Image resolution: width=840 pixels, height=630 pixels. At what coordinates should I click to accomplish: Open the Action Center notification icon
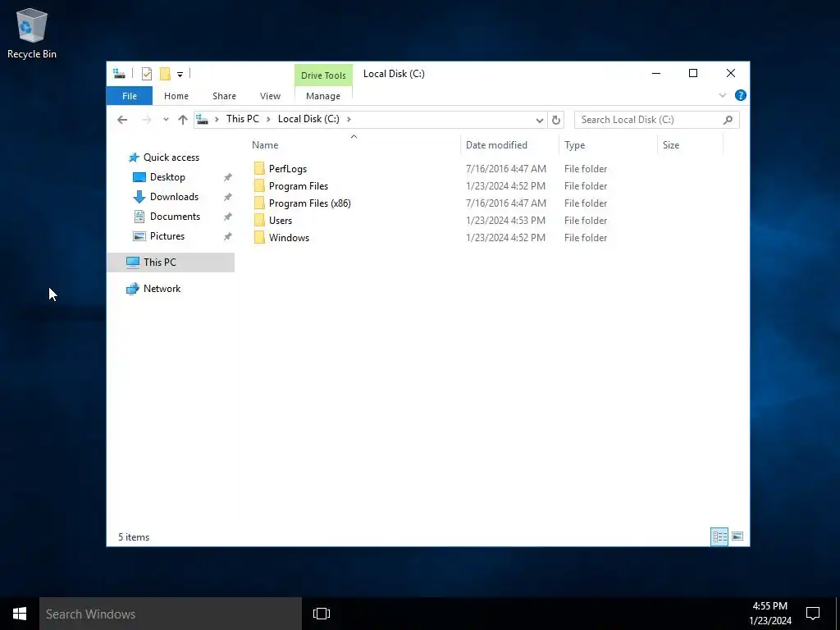tap(813, 614)
